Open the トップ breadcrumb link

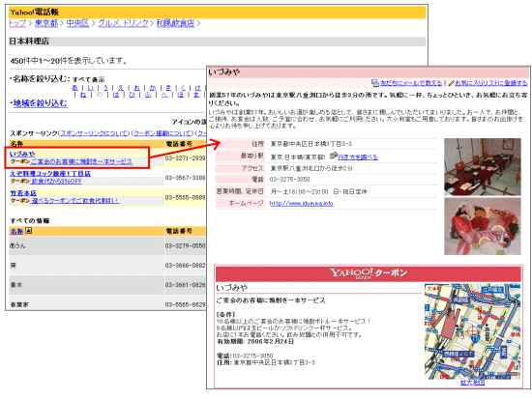[x=17, y=23]
